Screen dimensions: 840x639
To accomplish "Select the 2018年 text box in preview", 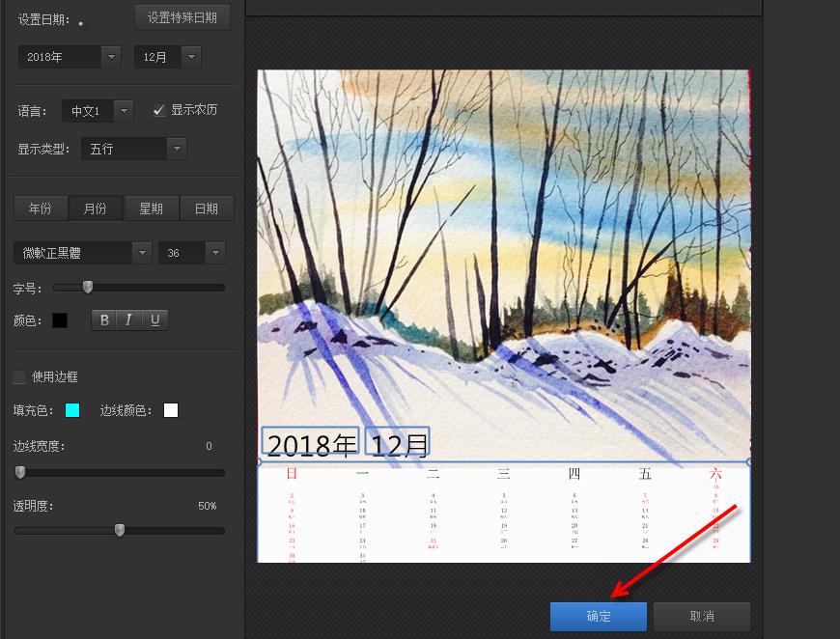I will click(310, 442).
